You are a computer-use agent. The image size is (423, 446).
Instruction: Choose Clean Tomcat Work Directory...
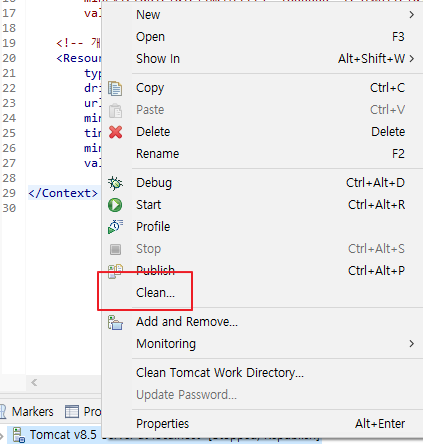[262, 373]
